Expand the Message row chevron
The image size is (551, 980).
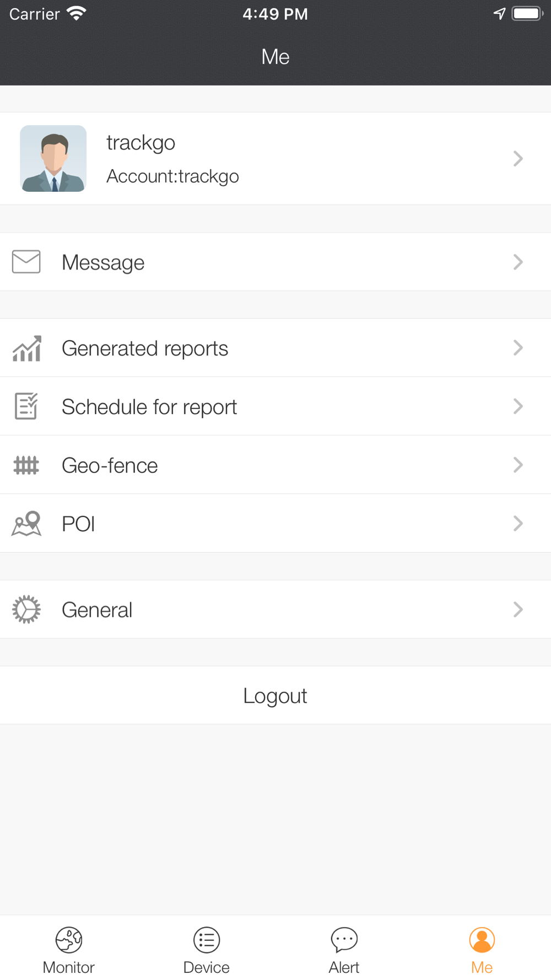pos(518,262)
